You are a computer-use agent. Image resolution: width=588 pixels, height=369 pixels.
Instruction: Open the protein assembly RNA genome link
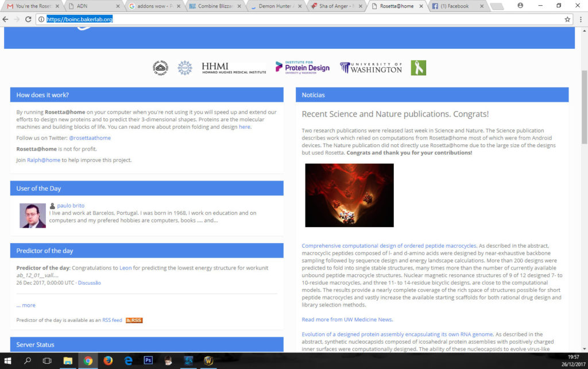(397, 334)
